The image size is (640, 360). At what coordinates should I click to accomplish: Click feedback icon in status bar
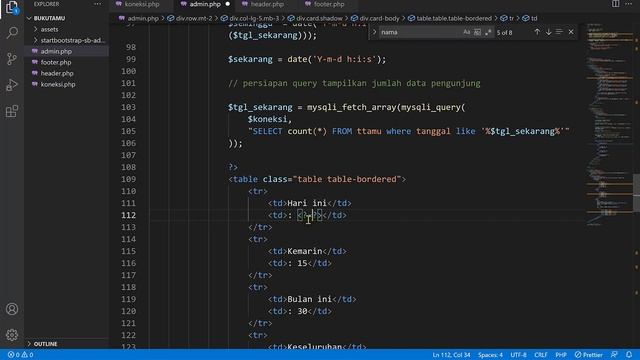tap(614, 355)
